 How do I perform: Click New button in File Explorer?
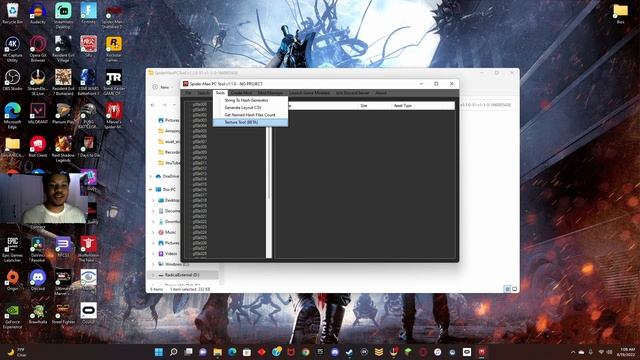162,87
